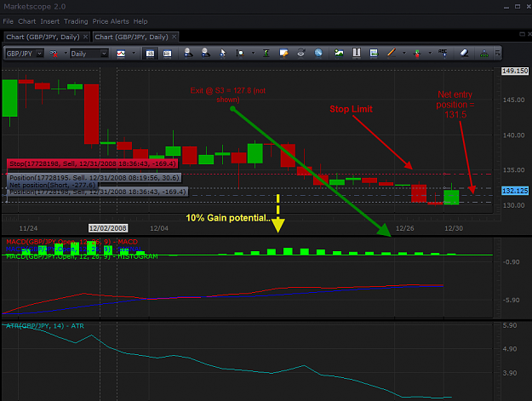Click the MACD histogram indicator label
The height and width of the screenshot is (401, 532).
tap(82, 257)
